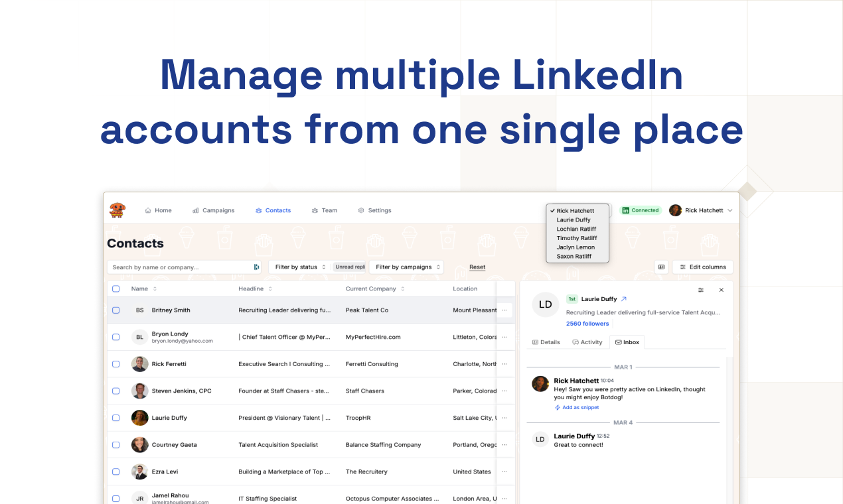Check the Jamel Rahou row checkbox
Viewport: 843px width, 504px height.
pos(116,498)
